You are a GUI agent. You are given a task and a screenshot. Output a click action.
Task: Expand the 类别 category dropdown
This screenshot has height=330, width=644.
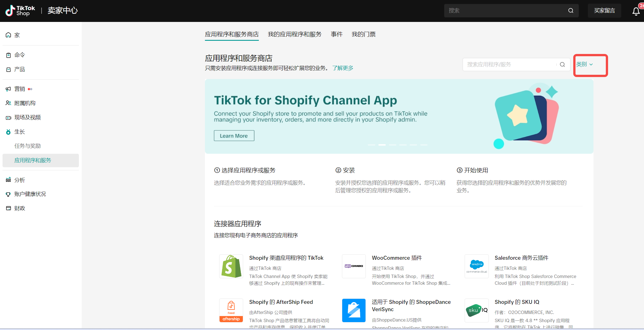point(584,64)
